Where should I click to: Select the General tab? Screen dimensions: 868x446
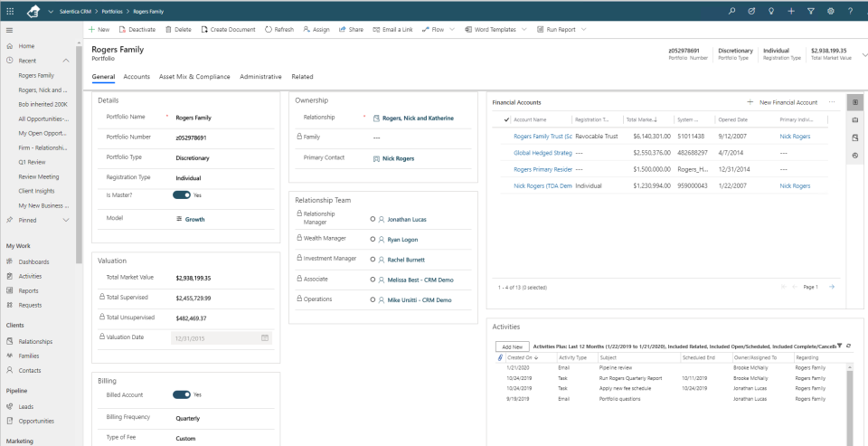point(103,77)
